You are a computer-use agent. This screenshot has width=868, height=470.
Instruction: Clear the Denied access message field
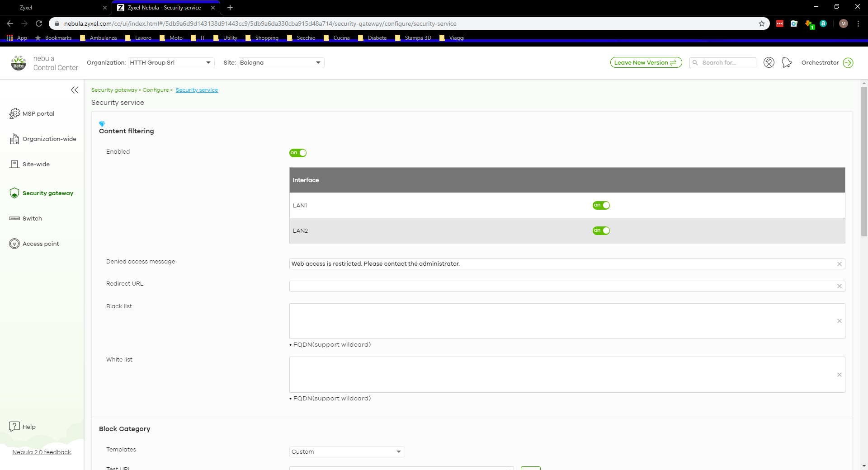coord(839,263)
